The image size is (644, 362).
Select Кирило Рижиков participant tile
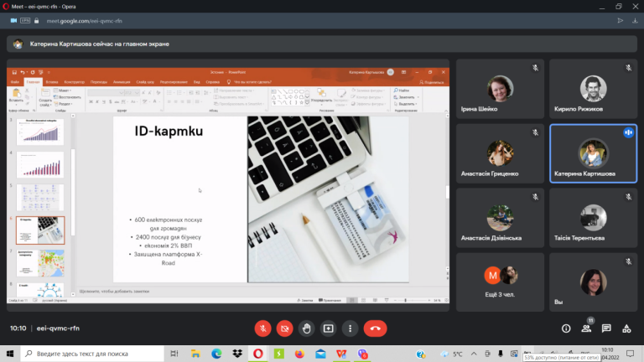click(x=593, y=89)
